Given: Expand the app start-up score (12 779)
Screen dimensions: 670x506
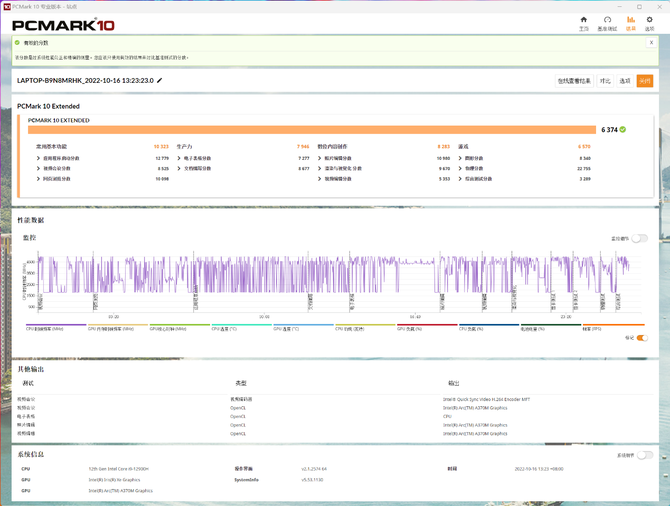Looking at the screenshot, I should (x=38, y=158).
